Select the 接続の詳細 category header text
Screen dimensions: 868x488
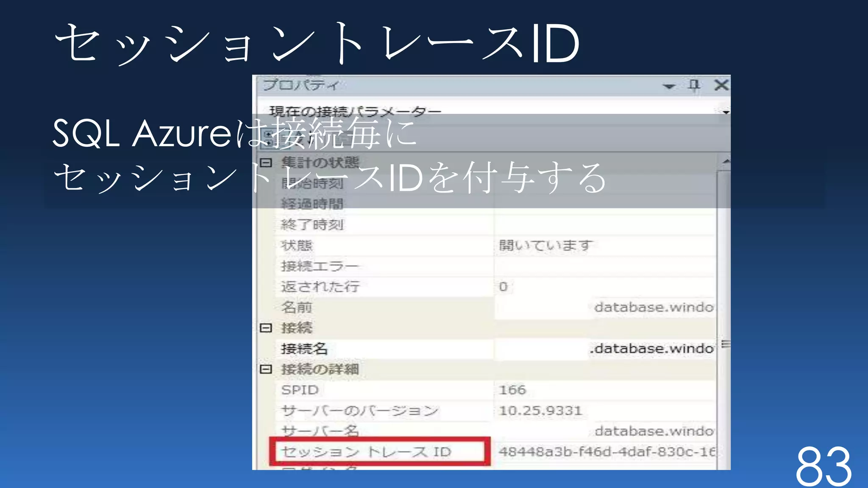[320, 369]
